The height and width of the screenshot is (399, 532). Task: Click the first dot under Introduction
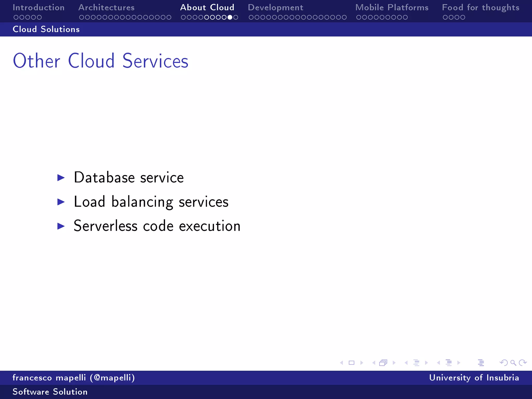coord(16,17)
